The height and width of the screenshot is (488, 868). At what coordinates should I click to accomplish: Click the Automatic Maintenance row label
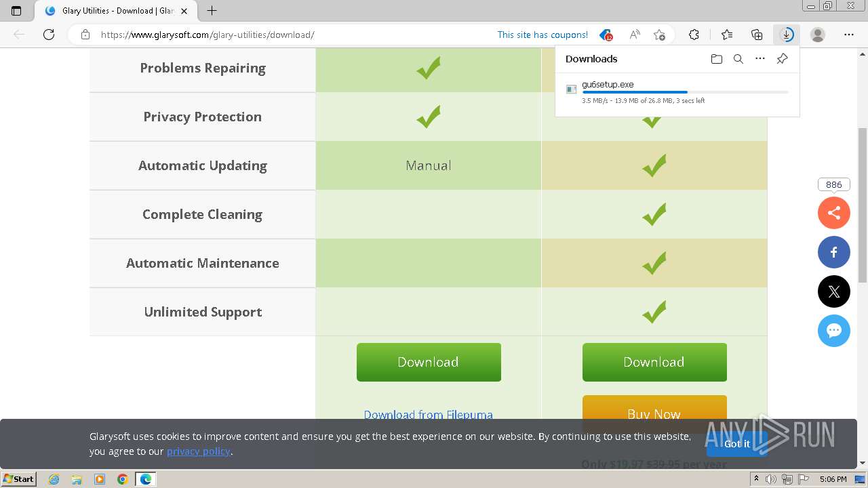(x=203, y=263)
